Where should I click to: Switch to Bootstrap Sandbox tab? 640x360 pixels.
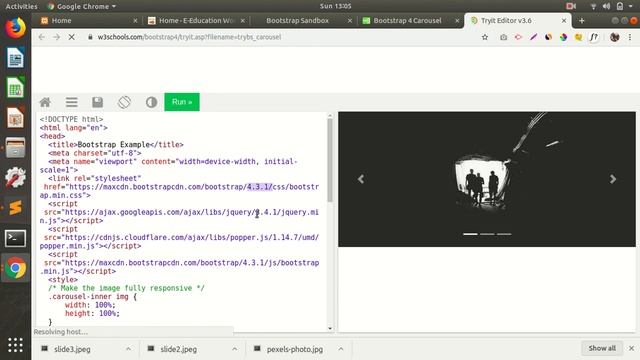[x=297, y=20]
